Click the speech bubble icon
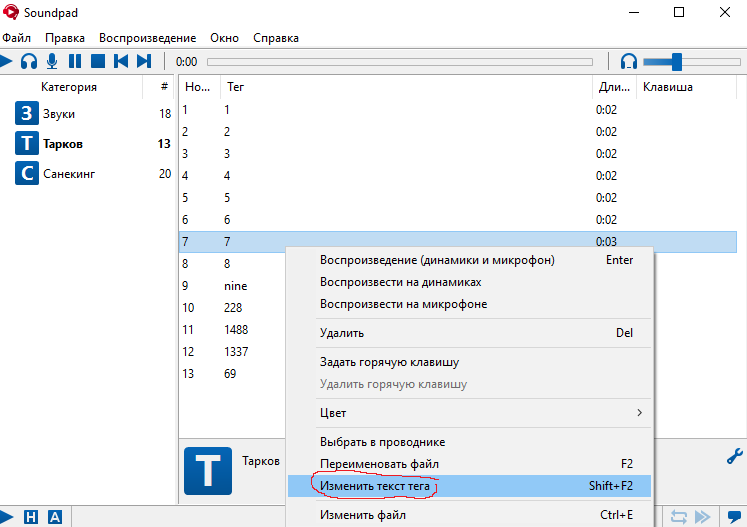This screenshot has width=747, height=527. click(x=734, y=517)
